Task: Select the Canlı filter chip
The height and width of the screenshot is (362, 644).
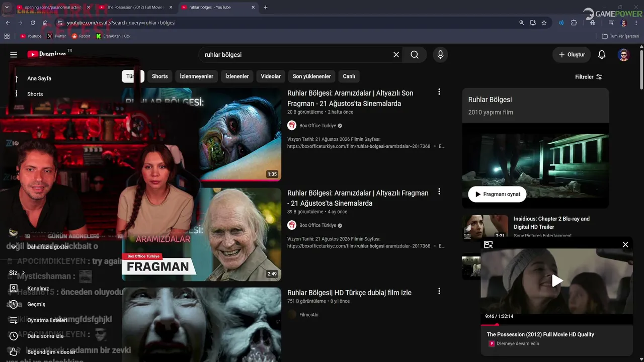Action: tap(349, 76)
